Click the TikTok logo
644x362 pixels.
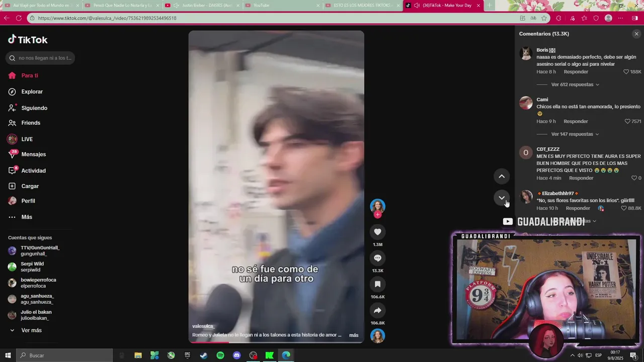pyautogui.click(x=28, y=40)
